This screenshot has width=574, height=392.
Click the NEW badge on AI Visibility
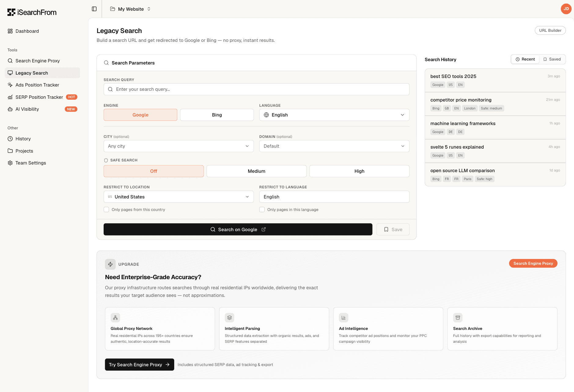71,109
